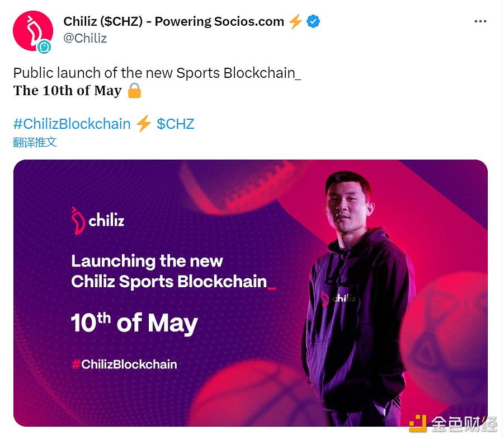This screenshot has width=504, height=439.
Task: Click the blue #ChilizBlockchain hashtag link
Action: 72,124
